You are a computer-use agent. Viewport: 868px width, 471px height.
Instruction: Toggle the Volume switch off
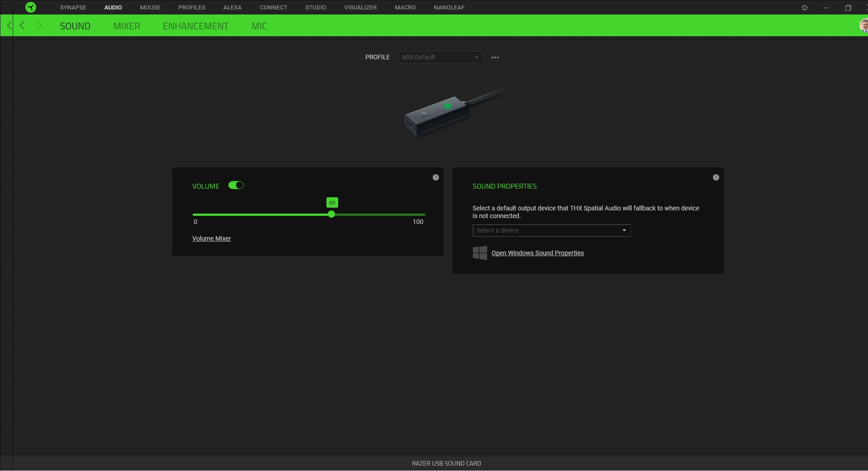[x=236, y=185]
